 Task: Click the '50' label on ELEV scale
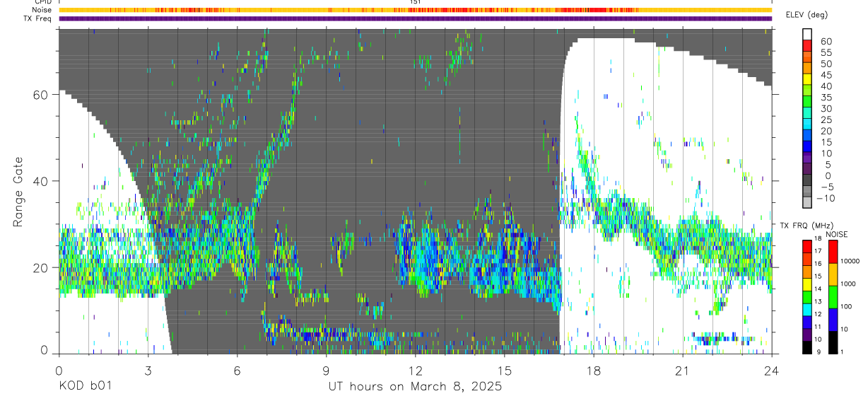click(826, 64)
